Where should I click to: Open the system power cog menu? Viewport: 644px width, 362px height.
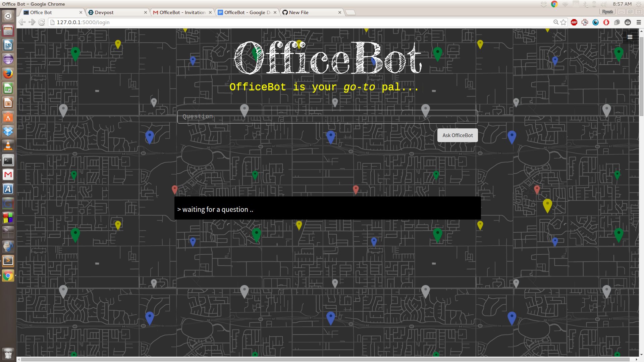coord(638,4)
